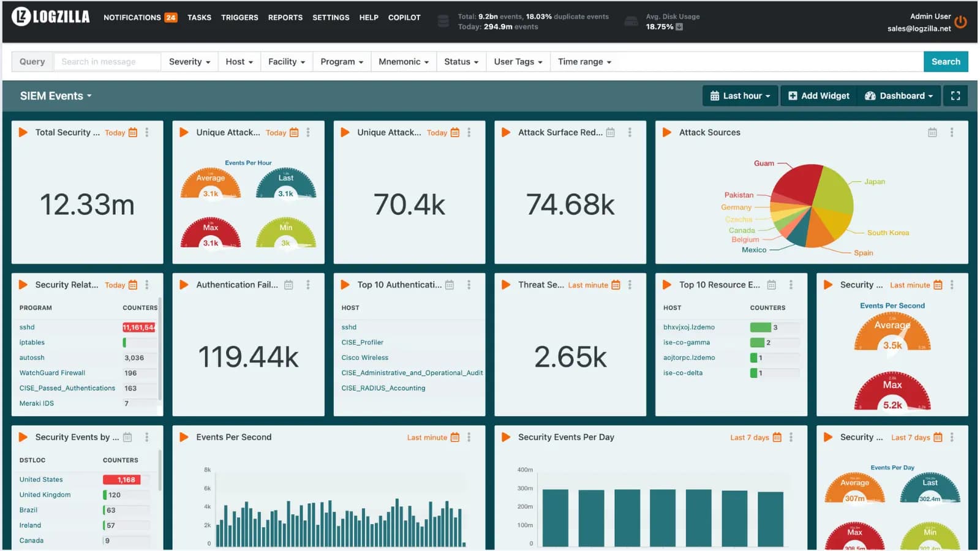Enter fullscreen mode for the dashboard
Screen dimensions: 980x551
[955, 96]
